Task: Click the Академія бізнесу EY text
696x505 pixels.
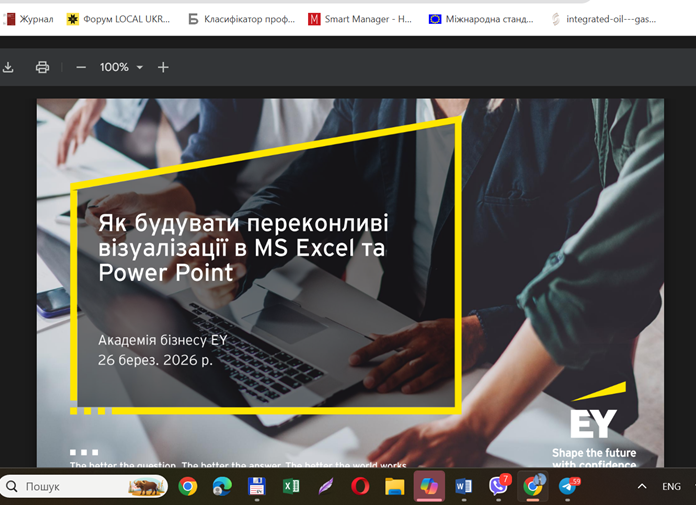Action: click(x=162, y=340)
